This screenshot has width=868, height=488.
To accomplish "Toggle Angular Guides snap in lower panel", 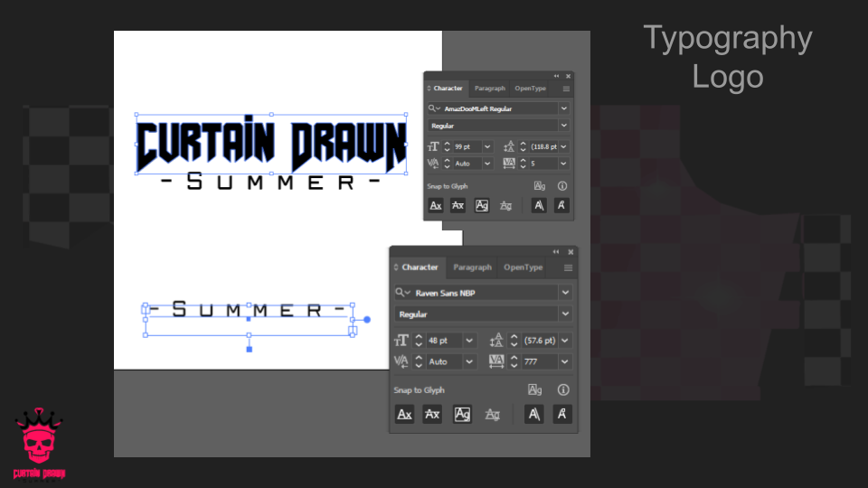I will (x=533, y=414).
